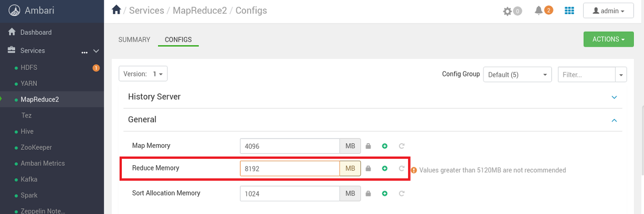
Task: Switch to the SUMMARY tab
Action: tap(134, 40)
